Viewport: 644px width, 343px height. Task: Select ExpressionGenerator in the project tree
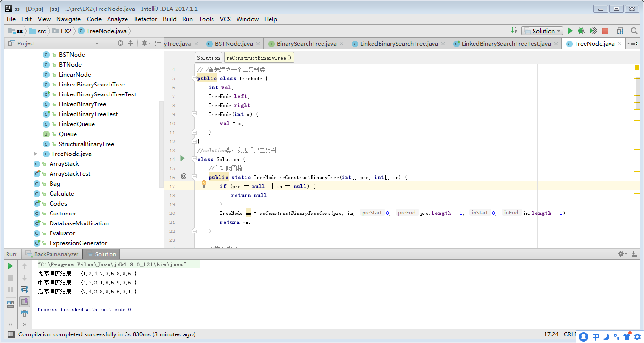[78, 243]
